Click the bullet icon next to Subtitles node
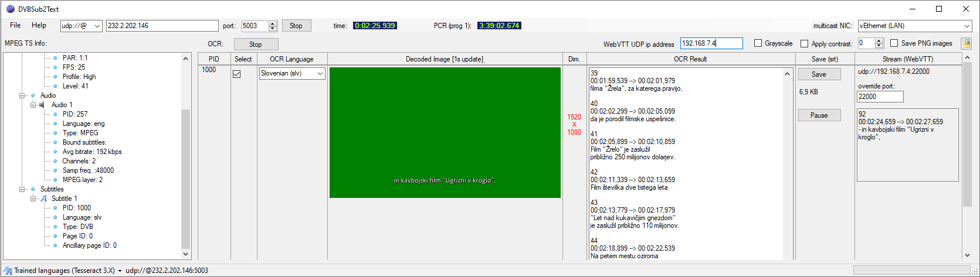 click(x=33, y=189)
